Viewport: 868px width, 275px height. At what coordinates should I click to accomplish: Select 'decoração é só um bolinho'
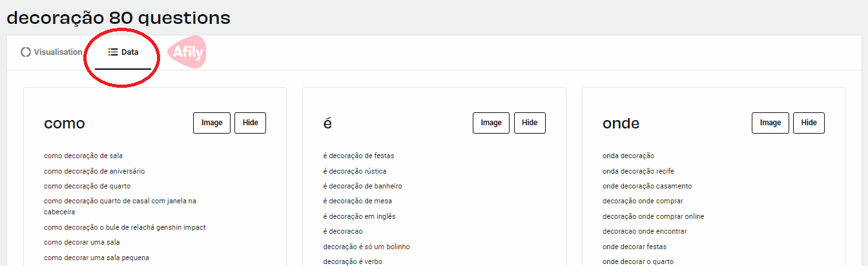click(x=366, y=247)
